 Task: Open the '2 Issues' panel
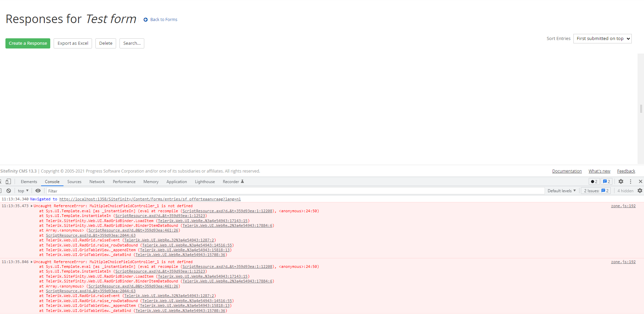point(596,191)
